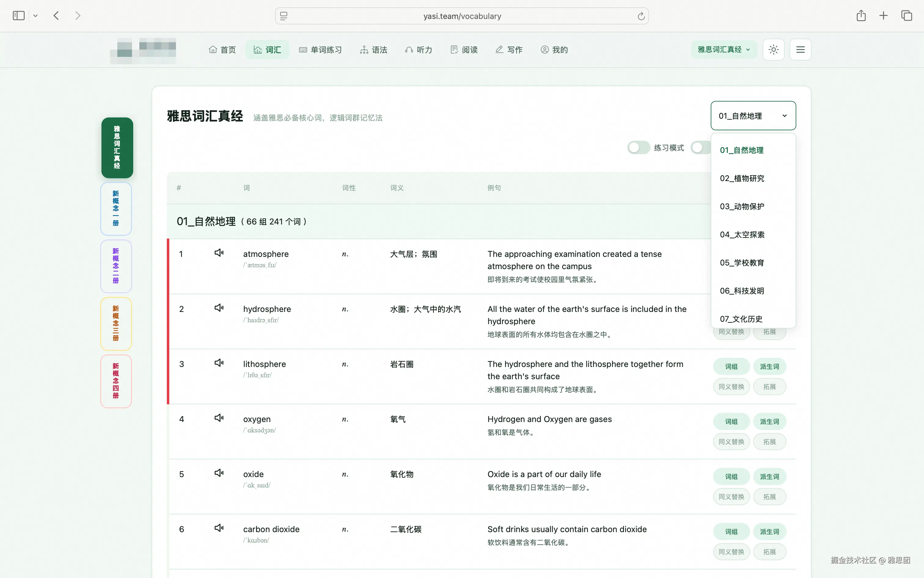This screenshot has width=924, height=578.
Task: Select 04_太空探索 from dropdown list
Action: (x=753, y=235)
